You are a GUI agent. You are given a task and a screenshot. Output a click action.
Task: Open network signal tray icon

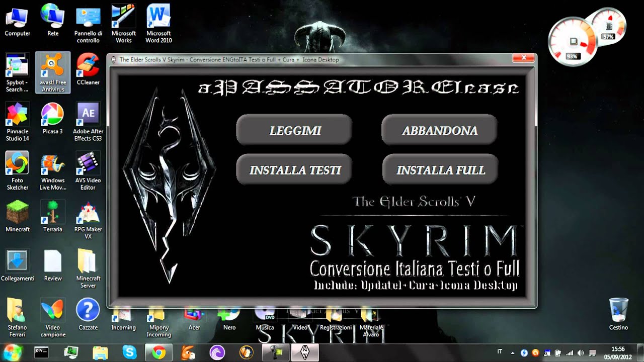tap(570, 353)
